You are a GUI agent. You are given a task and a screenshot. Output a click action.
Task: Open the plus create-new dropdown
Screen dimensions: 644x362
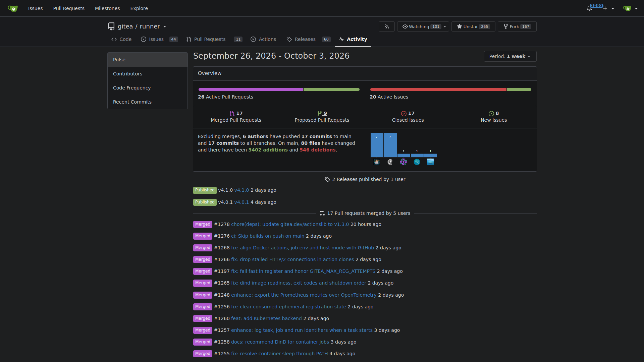pos(609,8)
